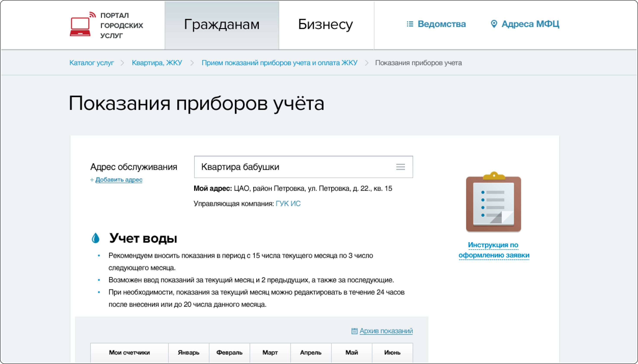638x364 pixels.
Task: Click the Март column header
Action: [270, 353]
